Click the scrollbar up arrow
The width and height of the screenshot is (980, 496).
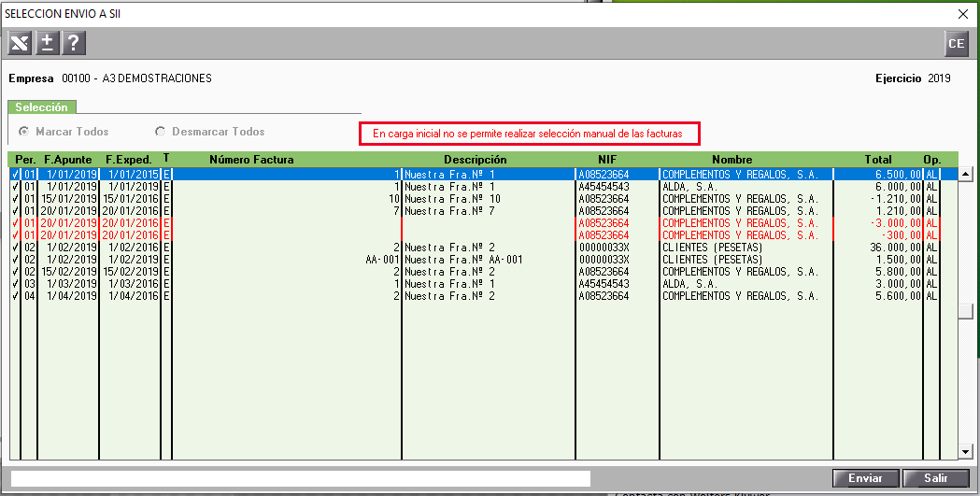pyautogui.click(x=966, y=175)
